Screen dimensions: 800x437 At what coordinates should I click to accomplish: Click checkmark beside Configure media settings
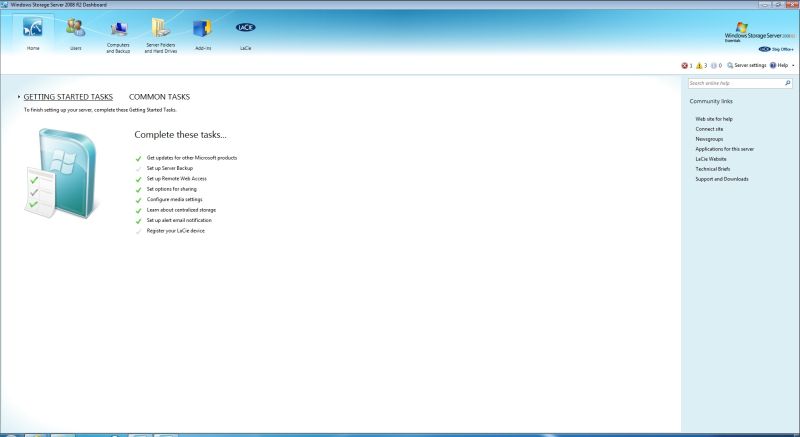(x=138, y=200)
